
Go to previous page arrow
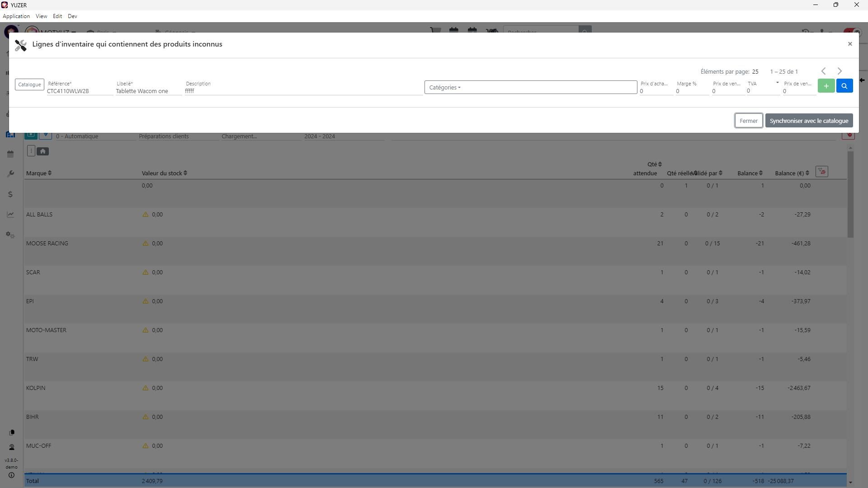[x=823, y=71]
